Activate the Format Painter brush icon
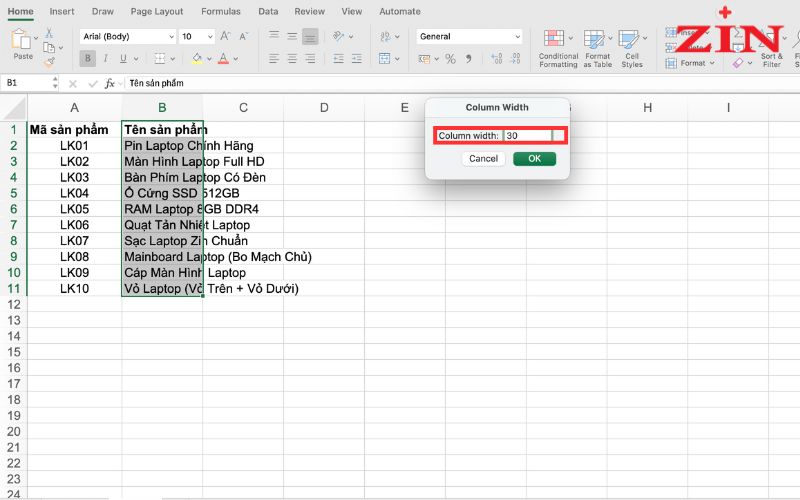800x500 pixels. tap(49, 63)
